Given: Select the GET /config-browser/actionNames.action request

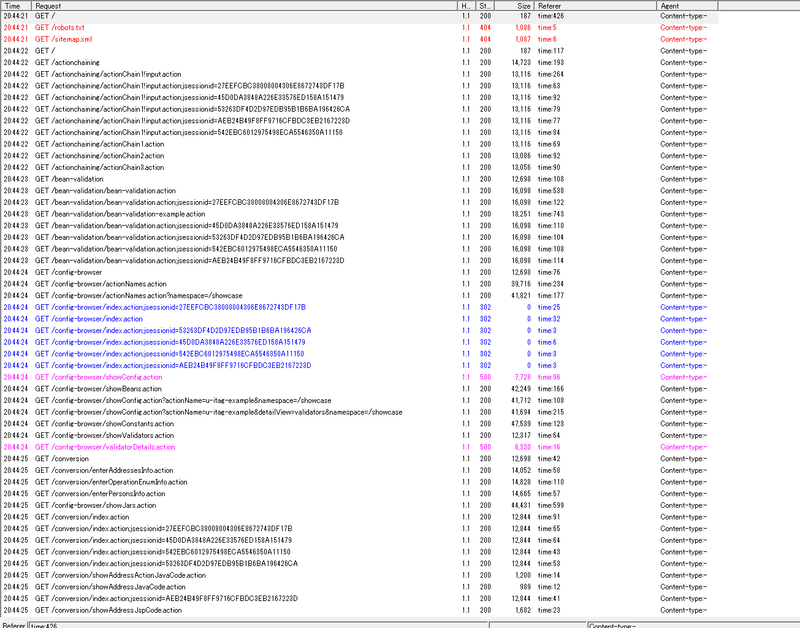Looking at the screenshot, I should pyautogui.click(x=359, y=284).
